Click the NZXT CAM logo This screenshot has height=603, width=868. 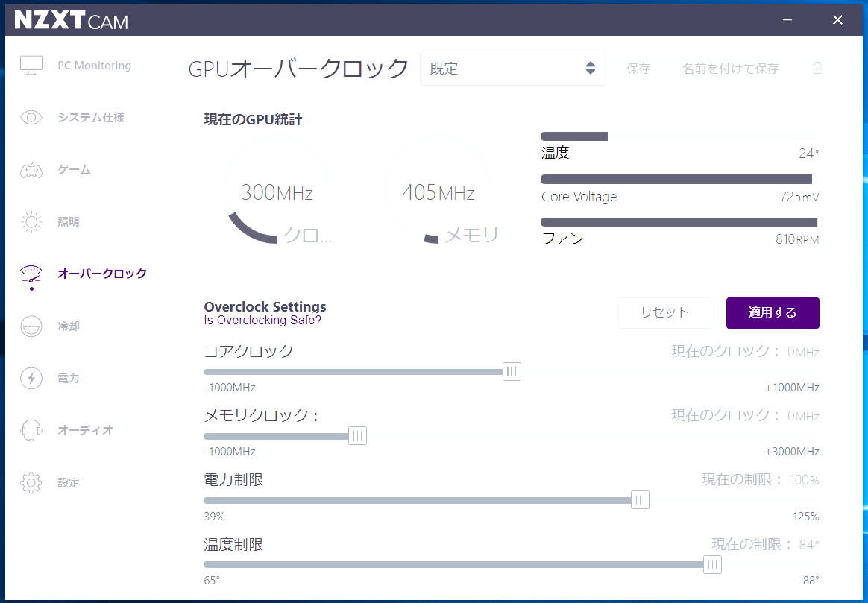tap(72, 20)
